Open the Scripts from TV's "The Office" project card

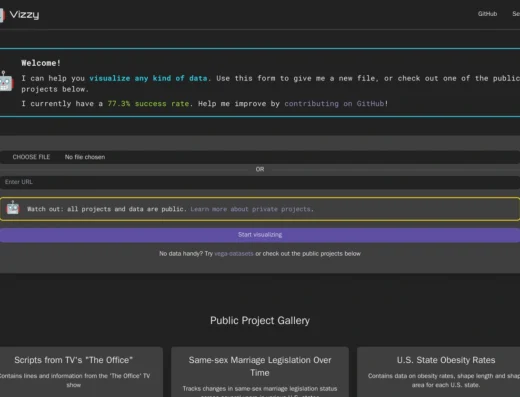[81, 372]
